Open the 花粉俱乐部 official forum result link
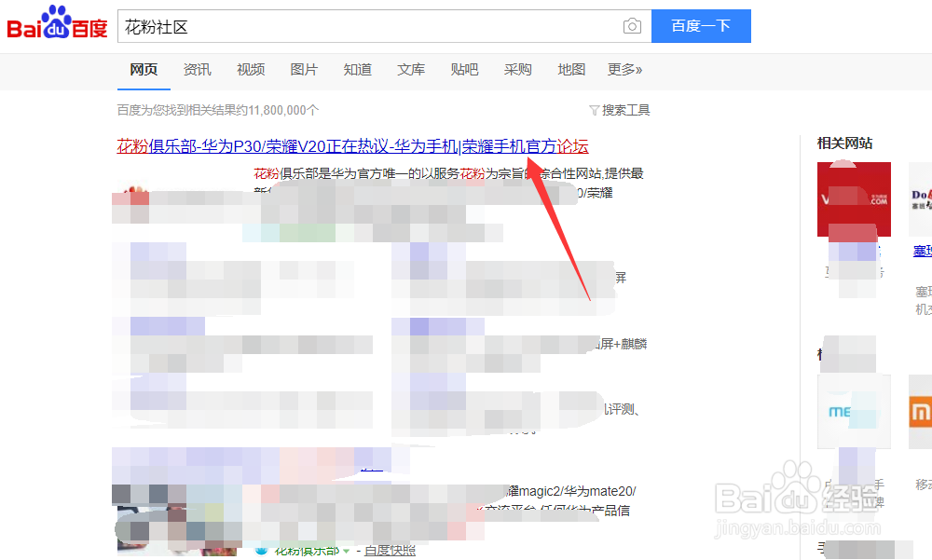The height and width of the screenshot is (560, 932). click(352, 146)
